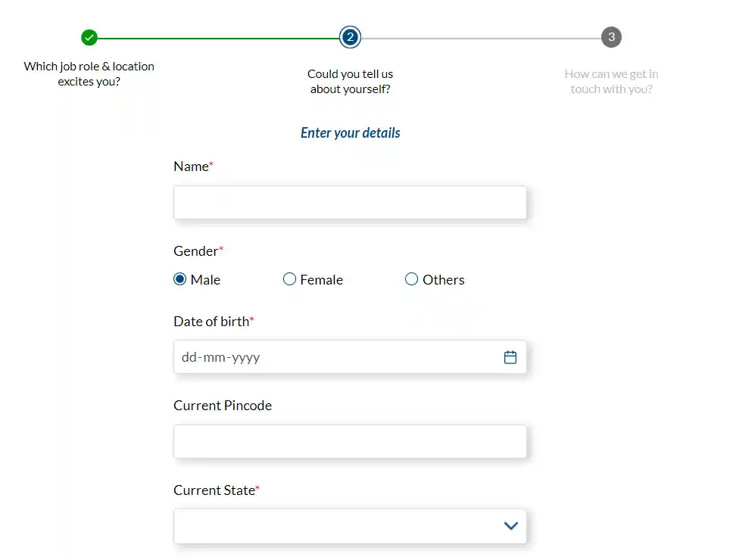The width and height of the screenshot is (730, 560).
Task: Click the step 2 circle indicator
Action: coord(350,37)
